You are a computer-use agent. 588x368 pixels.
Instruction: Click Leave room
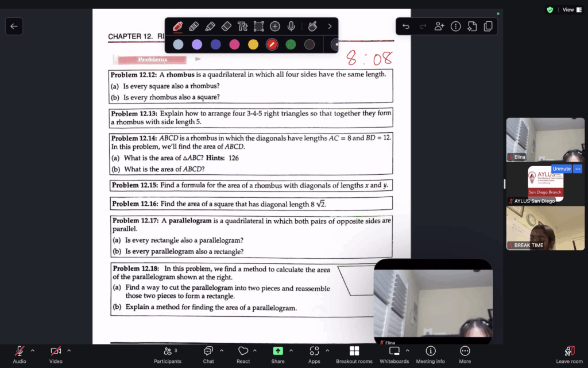569,355
